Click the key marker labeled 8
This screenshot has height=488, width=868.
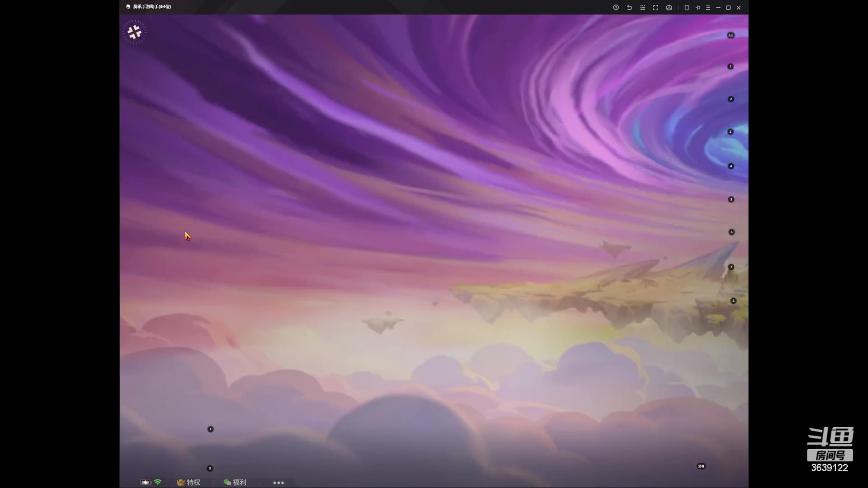pos(733,301)
